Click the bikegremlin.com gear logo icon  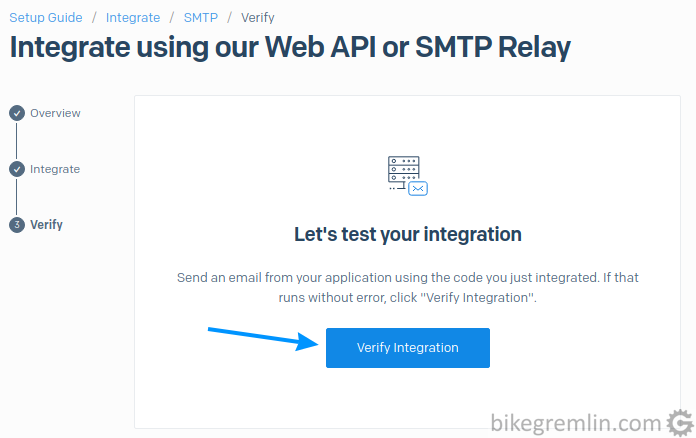[680, 423]
